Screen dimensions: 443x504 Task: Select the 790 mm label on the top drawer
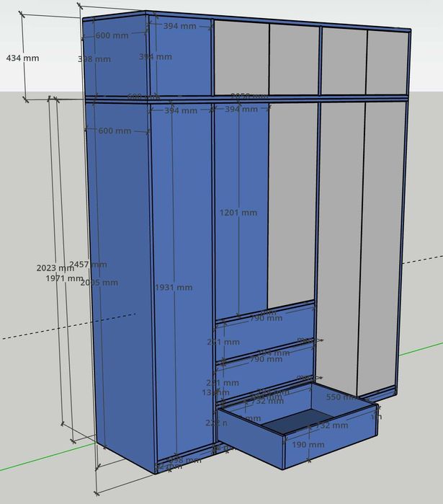tap(266, 318)
